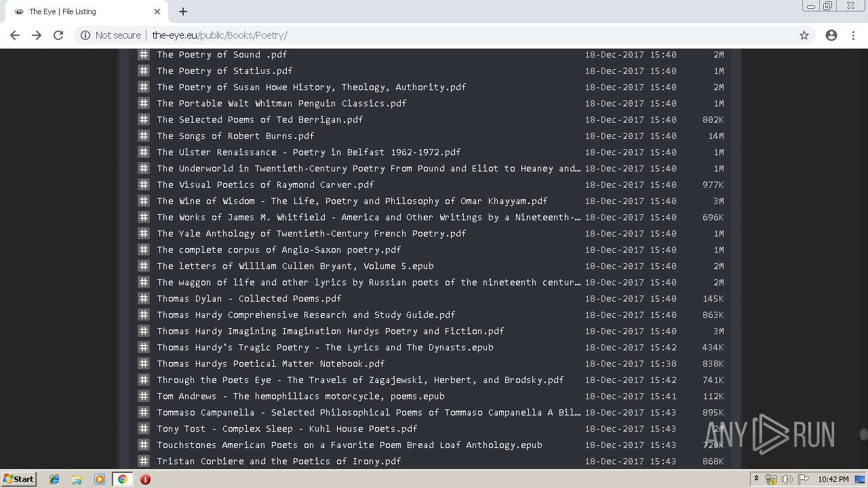This screenshot has width=868, height=488.
Task: Click file icon beside Tony Tost entry
Action: 144,428
